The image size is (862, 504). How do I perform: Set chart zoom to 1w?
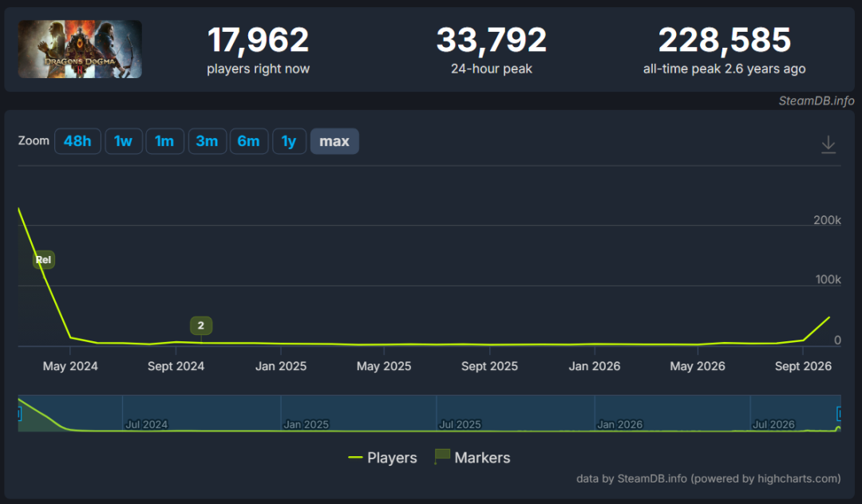pos(124,141)
